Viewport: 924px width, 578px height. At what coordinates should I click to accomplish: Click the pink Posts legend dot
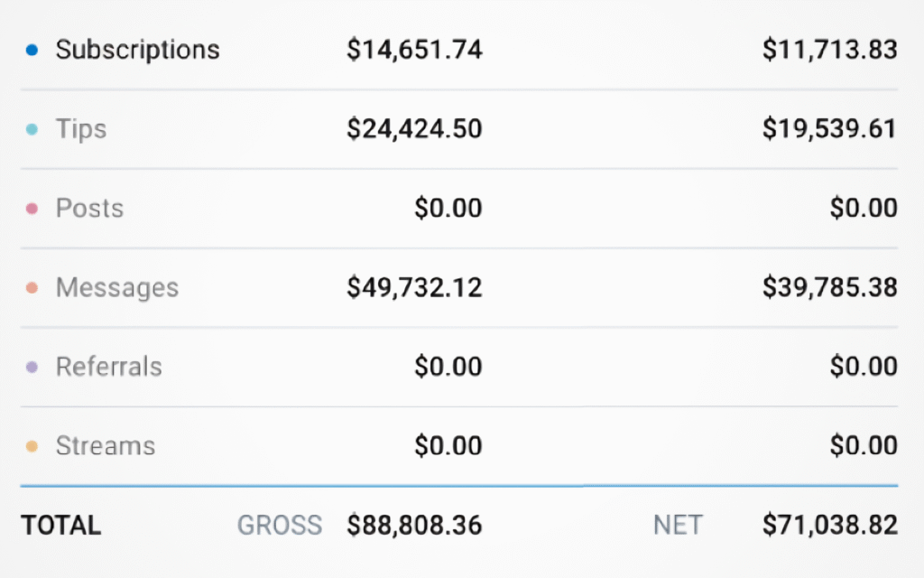[x=32, y=209]
